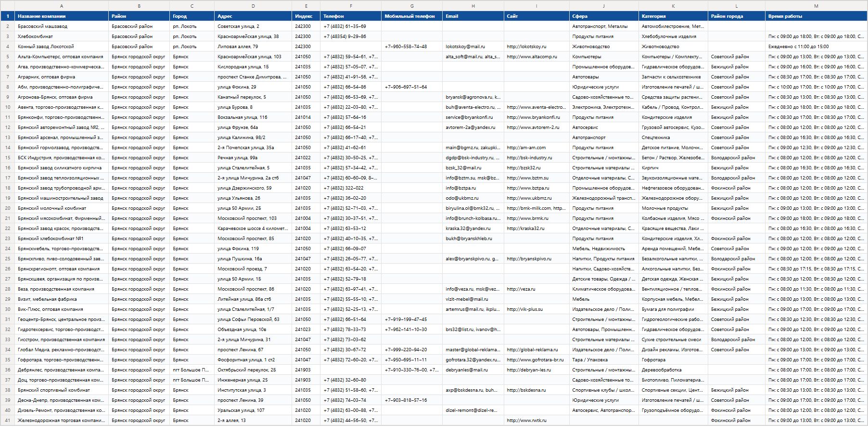
Task: Select the postal index '241014' cell
Action: pyautogui.click(x=306, y=117)
